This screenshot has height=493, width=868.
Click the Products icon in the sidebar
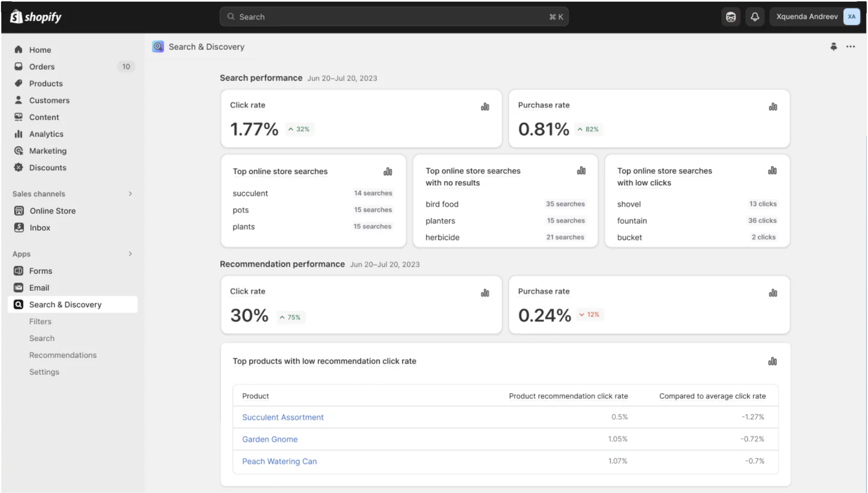tap(19, 83)
